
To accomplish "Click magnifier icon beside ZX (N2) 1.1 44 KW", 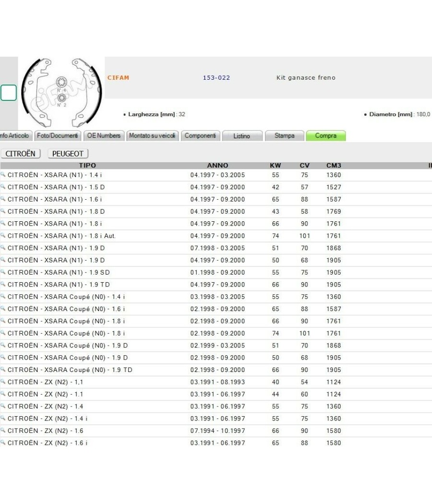I will 3,394.
